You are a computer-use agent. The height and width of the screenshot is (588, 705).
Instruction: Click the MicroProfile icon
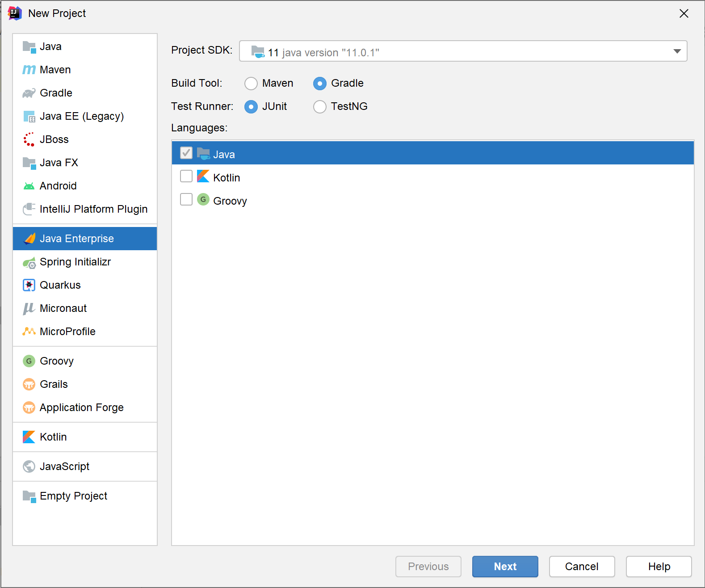click(x=29, y=331)
